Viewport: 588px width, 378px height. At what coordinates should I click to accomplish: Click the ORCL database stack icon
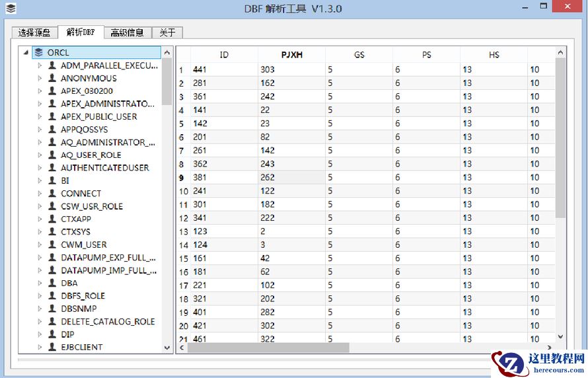pos(38,52)
